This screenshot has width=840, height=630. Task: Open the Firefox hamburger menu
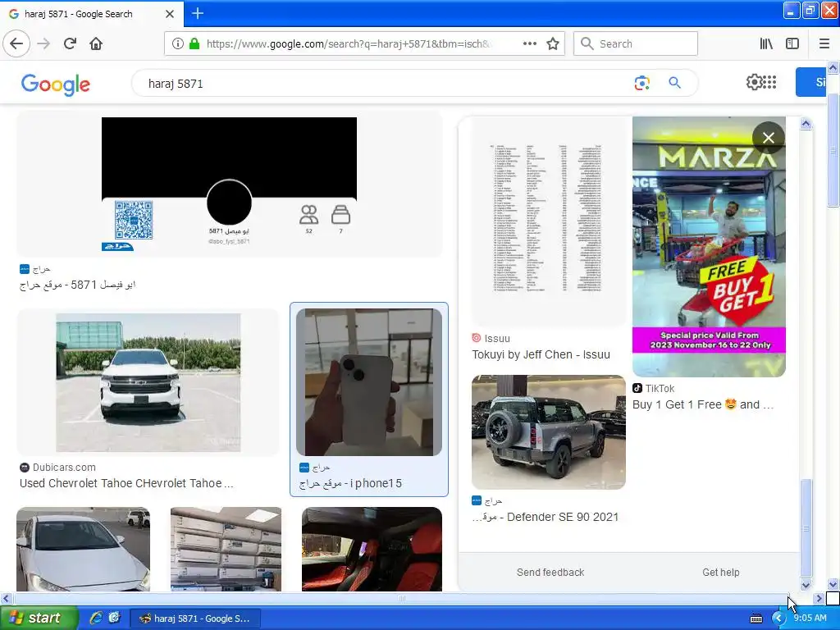coord(824,43)
